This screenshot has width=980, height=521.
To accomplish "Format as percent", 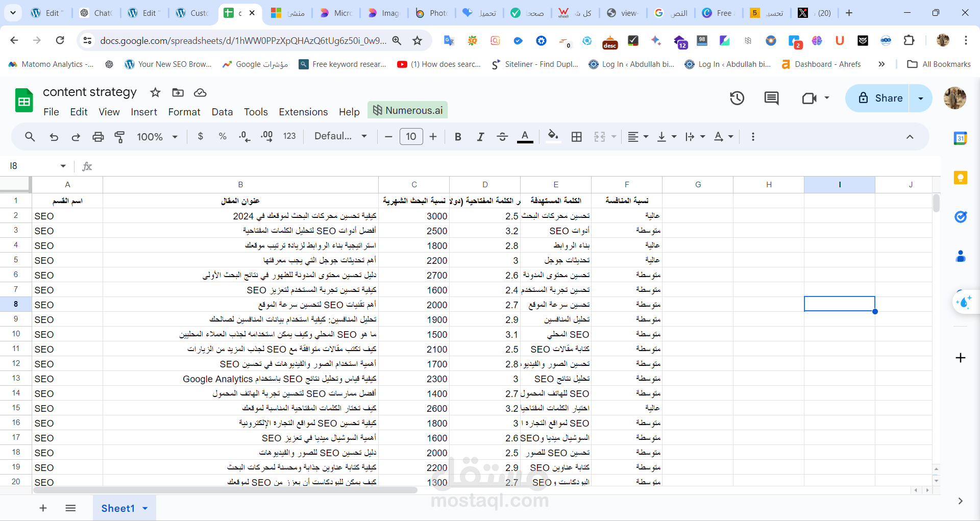I will pos(223,136).
